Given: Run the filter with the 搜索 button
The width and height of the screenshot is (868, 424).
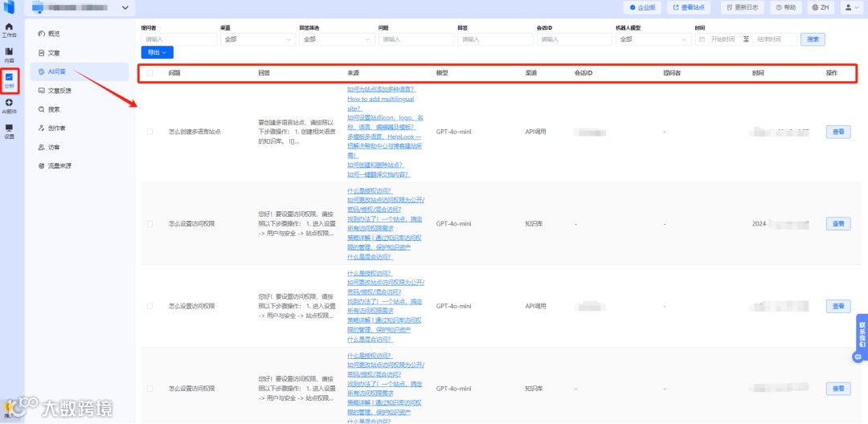Looking at the screenshot, I should coord(813,39).
